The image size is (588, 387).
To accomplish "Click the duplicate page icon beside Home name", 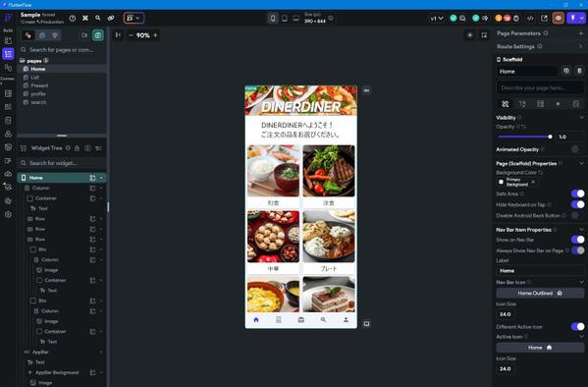I will [566, 71].
